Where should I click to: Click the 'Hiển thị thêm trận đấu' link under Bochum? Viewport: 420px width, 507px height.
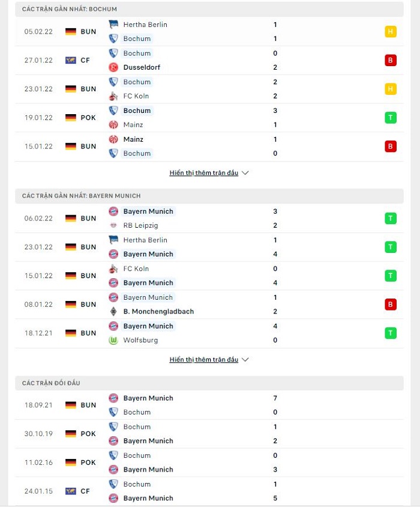(x=204, y=172)
